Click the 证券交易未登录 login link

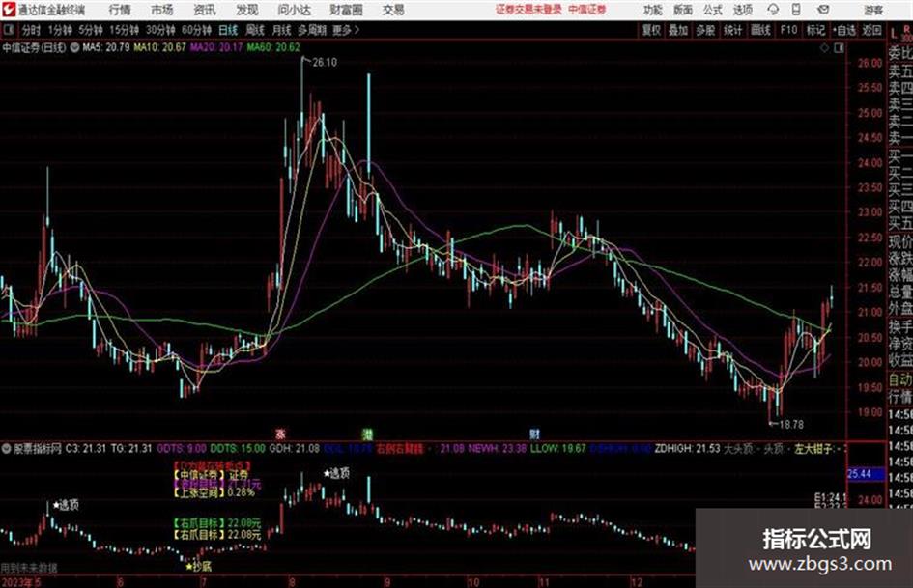coord(528,10)
